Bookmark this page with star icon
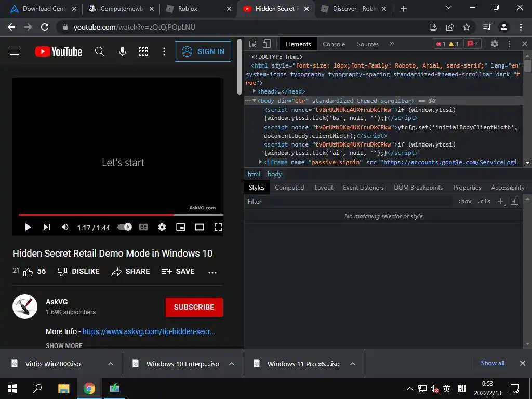532x399 pixels. coord(467,27)
